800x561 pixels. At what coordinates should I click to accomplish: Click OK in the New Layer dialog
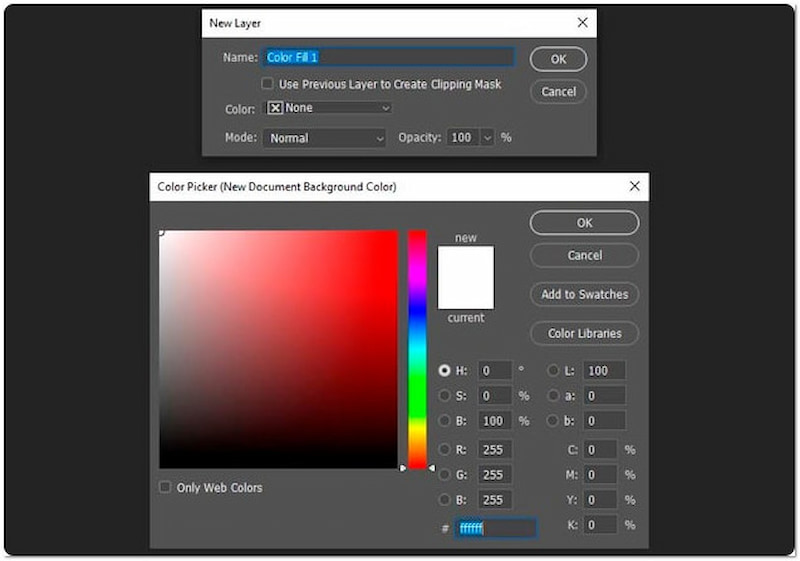click(558, 59)
